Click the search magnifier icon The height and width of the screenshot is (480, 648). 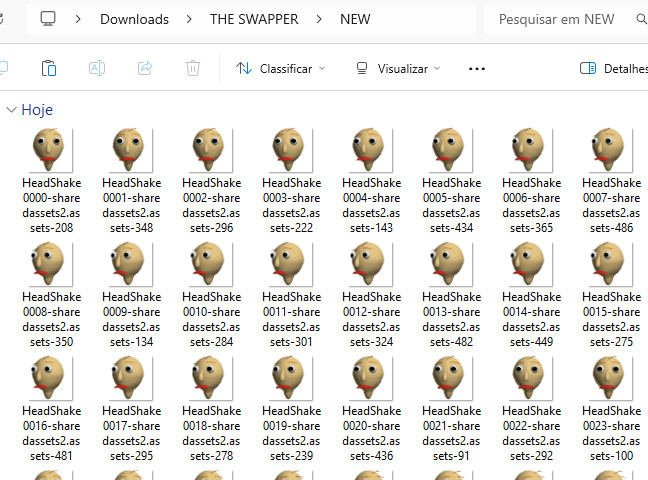640,19
